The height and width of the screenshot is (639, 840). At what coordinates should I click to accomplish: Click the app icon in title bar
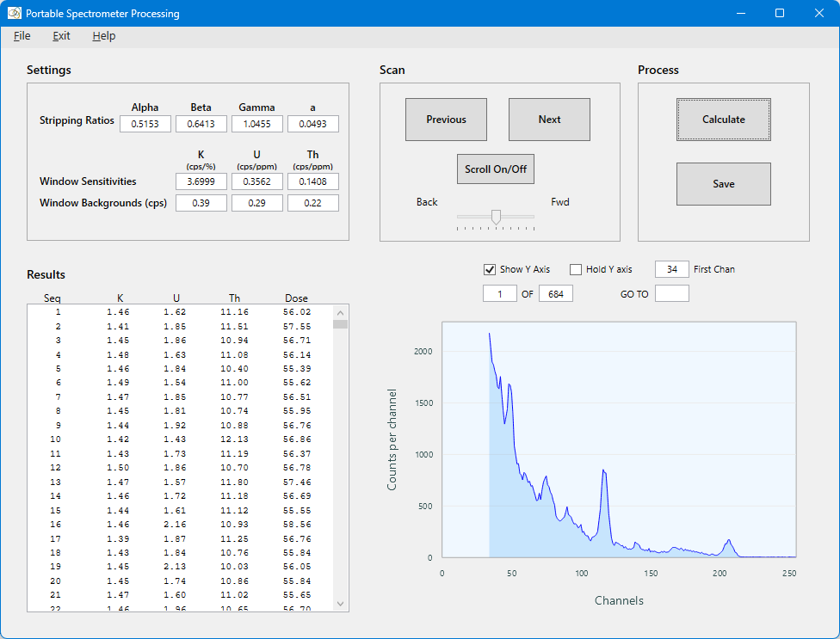[x=14, y=14]
